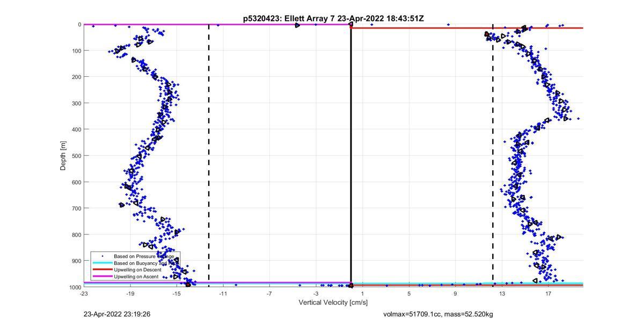This screenshot has height=323, width=644.
Task: Click the magenta line swatch in the legend
Action: (102, 276)
